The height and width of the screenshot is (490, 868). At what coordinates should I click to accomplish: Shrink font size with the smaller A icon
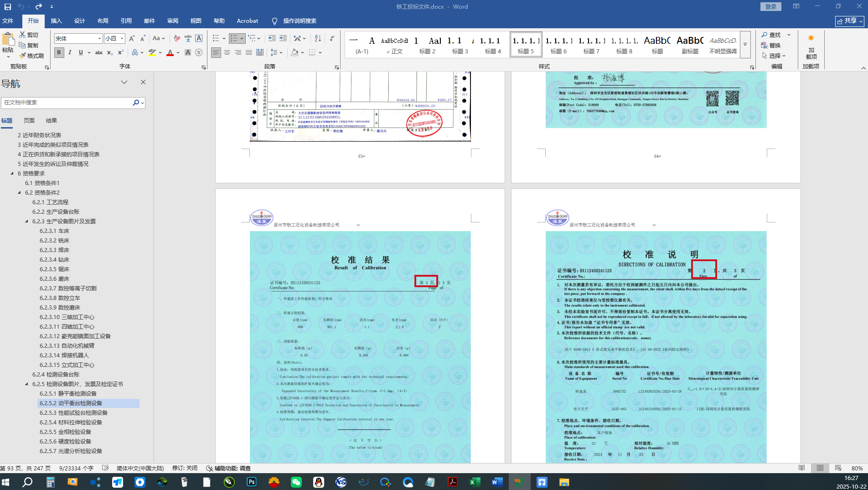coord(143,38)
